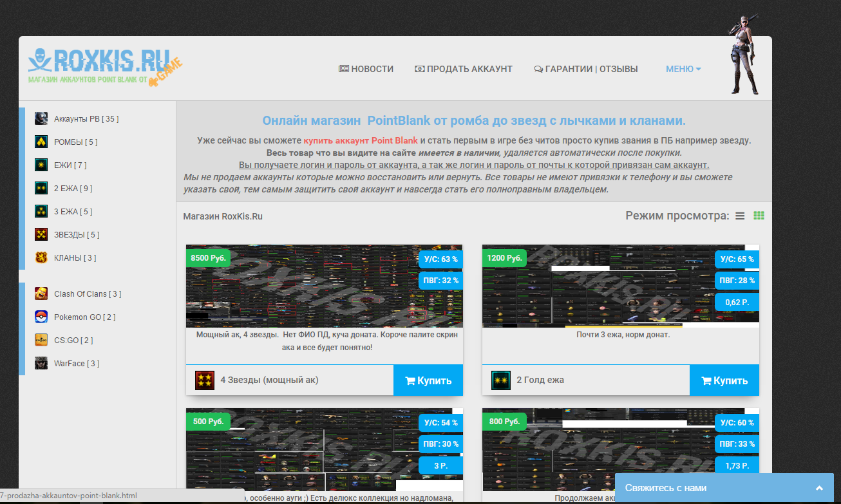This screenshot has height=504, width=841.
Task: Open the КЛАНЫ [ 3 ] category link
Action: [x=75, y=258]
